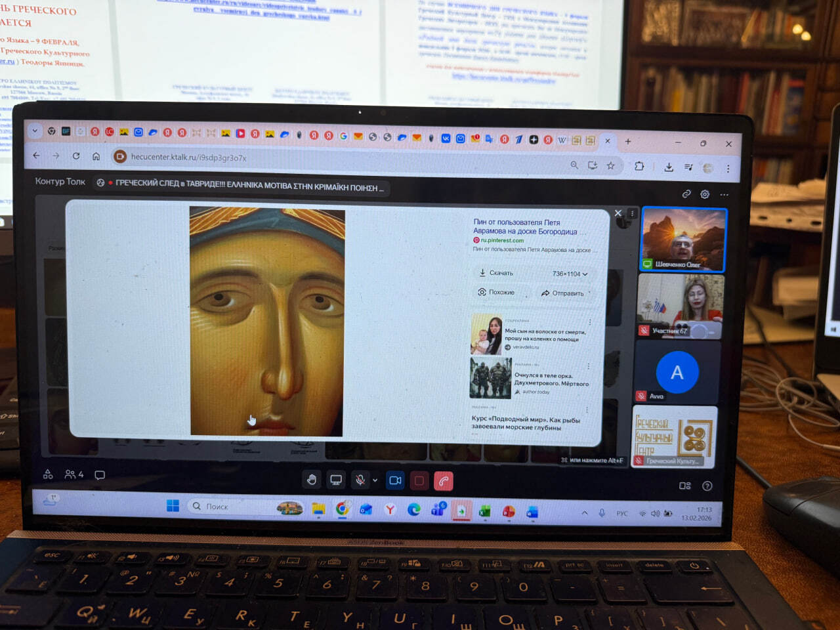Change the video layout in the call
This screenshot has height=630, width=840.
click(684, 486)
